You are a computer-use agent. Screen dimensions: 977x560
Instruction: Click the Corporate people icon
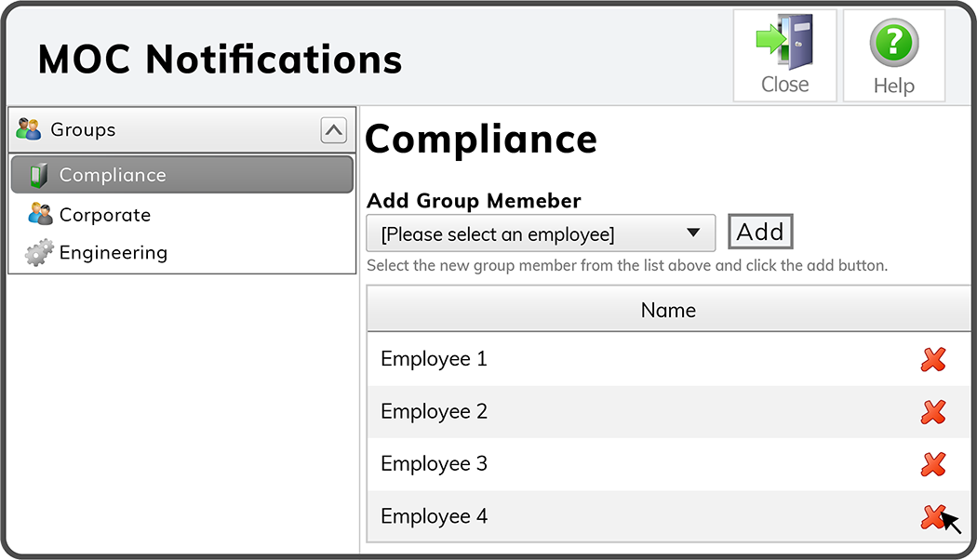[40, 214]
